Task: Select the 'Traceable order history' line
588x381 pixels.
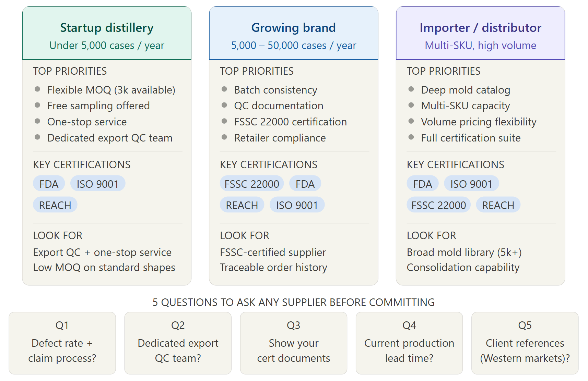Action: (x=273, y=268)
